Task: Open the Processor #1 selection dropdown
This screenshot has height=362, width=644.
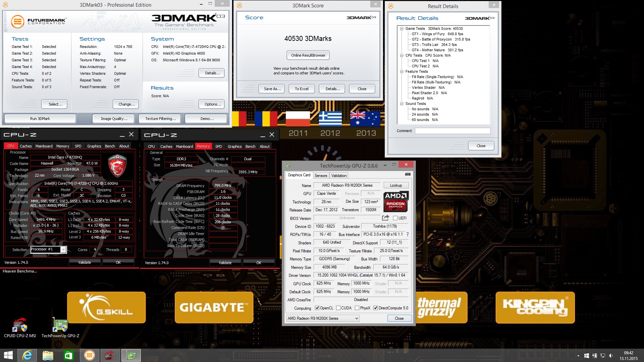Action: pyautogui.click(x=48, y=249)
